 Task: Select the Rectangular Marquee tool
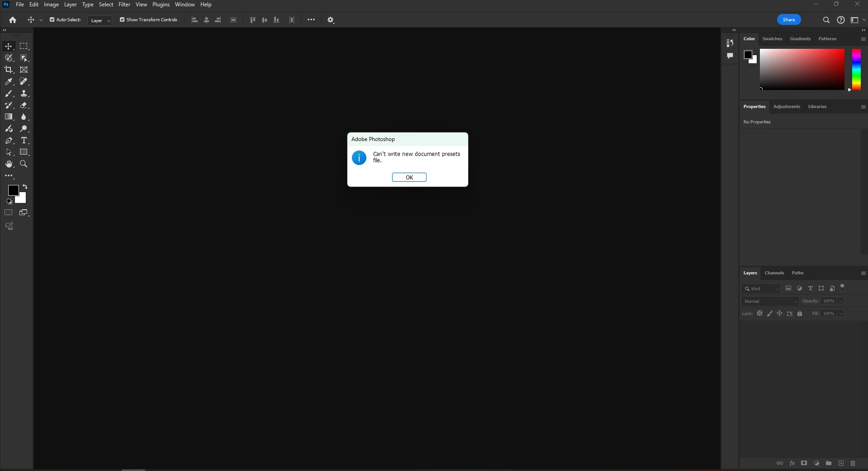24,46
